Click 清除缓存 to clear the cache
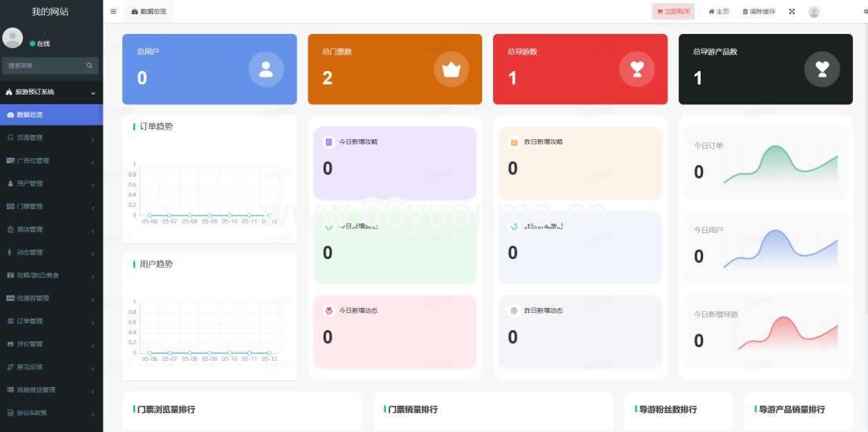Image resolution: width=868 pixels, height=432 pixels. [759, 11]
